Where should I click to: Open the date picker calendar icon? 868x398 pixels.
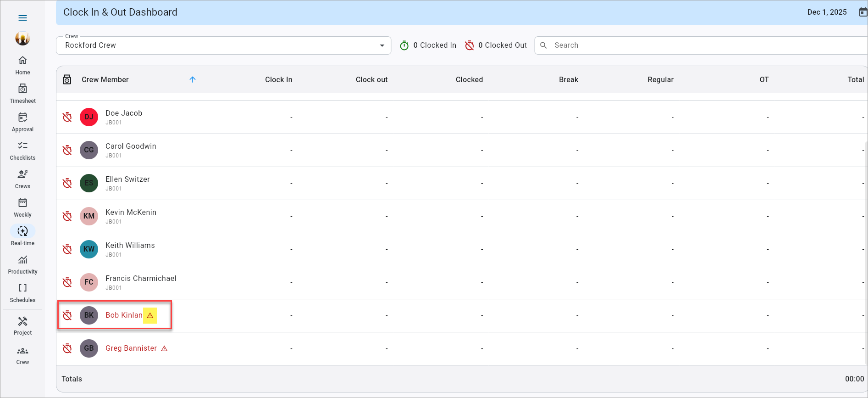(x=862, y=12)
